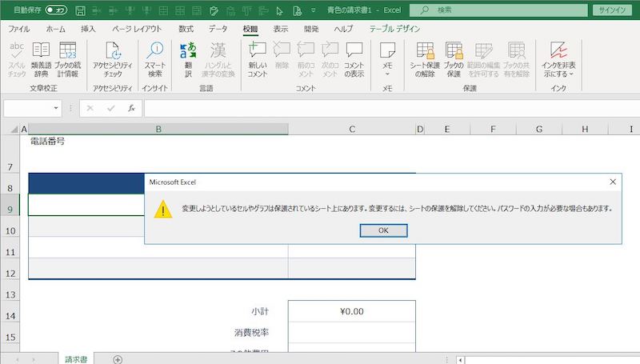
Task: Switch to the 挿入 tab
Action: click(x=88, y=29)
